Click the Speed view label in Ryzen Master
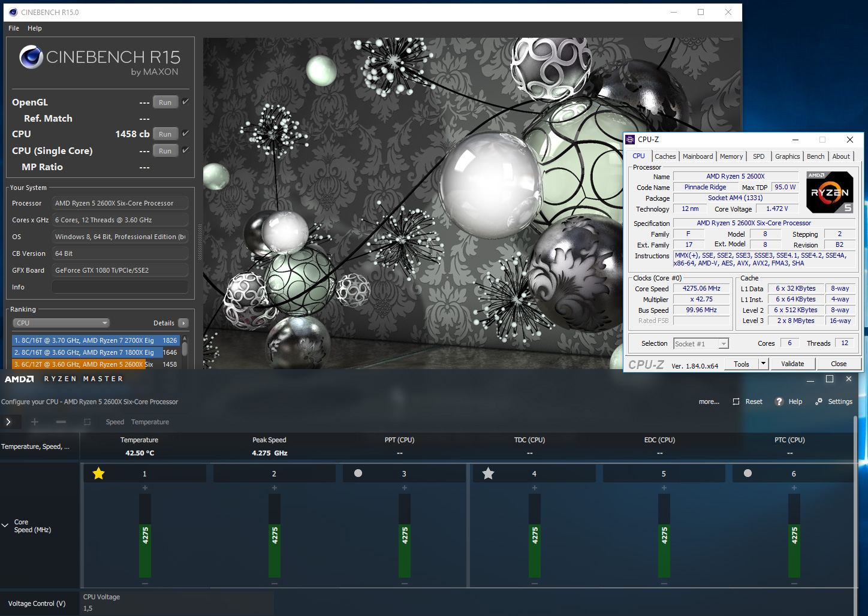The height and width of the screenshot is (616, 868). (x=115, y=422)
